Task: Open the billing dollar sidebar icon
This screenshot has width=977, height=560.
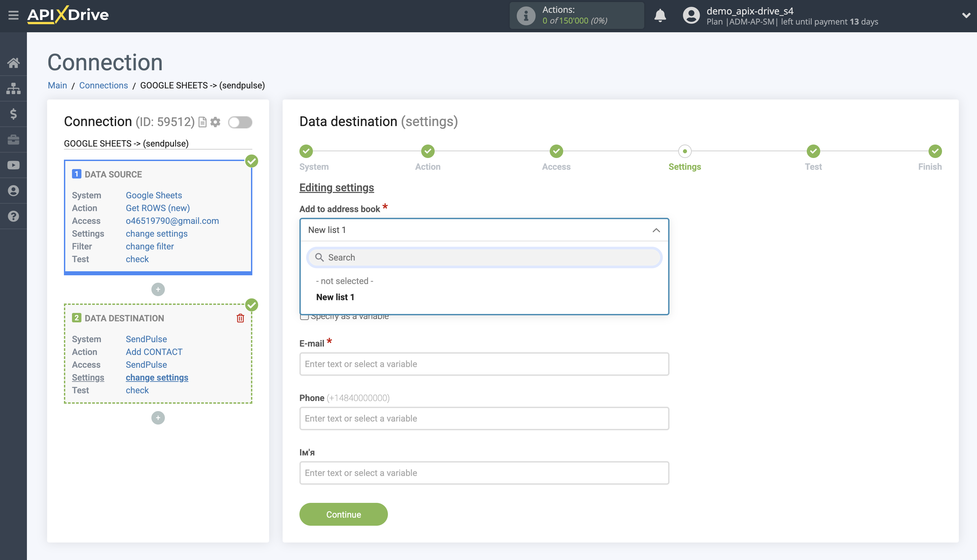Action: (13, 114)
